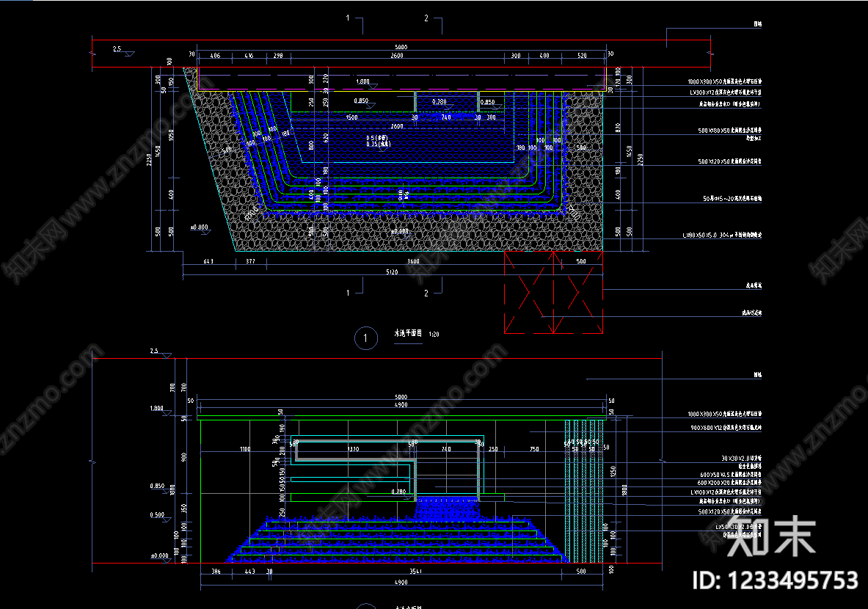This screenshot has height=609, width=868.
Task: Click the 1:20 scale text
Action: click(x=434, y=335)
